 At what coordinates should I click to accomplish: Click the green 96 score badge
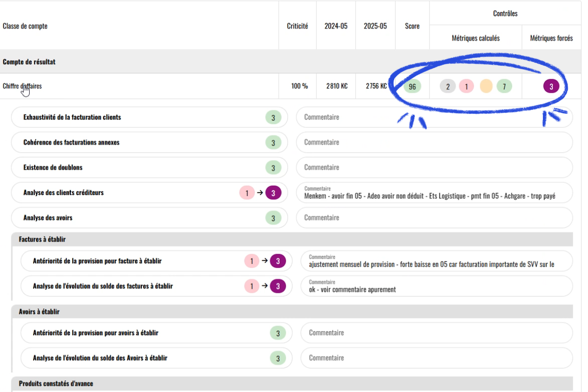pos(412,86)
